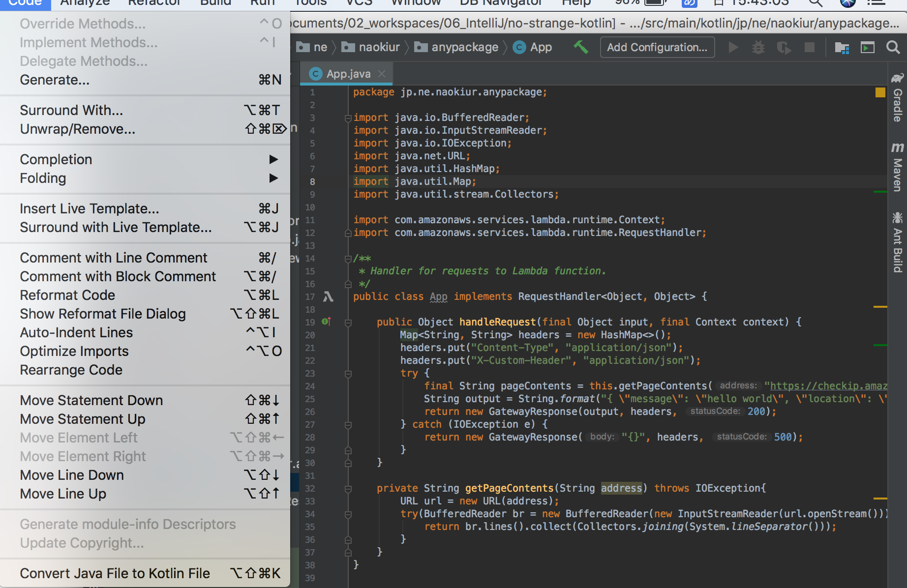
Task: Expand the Folding submenu
Action: pyautogui.click(x=145, y=178)
